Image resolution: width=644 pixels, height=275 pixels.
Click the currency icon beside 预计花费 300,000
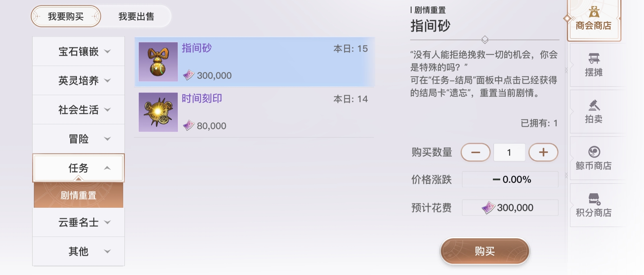tap(488, 208)
